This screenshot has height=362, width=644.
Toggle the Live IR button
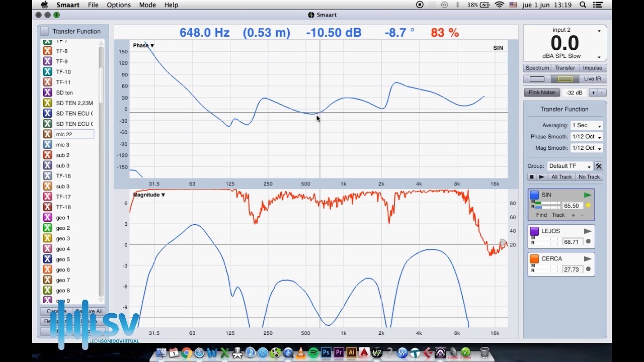[x=593, y=79]
